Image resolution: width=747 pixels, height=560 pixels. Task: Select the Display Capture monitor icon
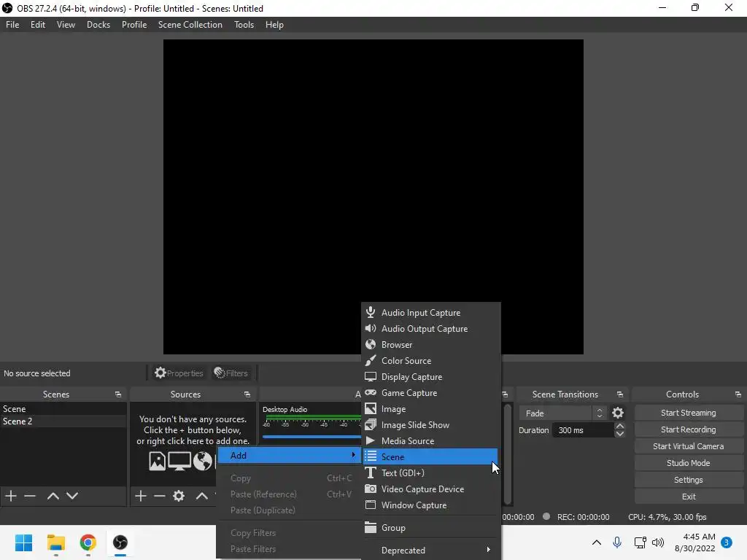[370, 377]
